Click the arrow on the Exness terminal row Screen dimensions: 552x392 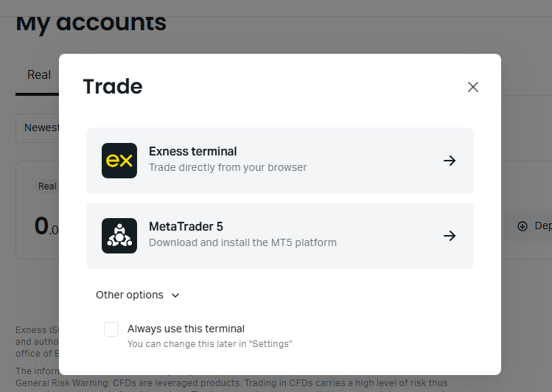coord(450,161)
